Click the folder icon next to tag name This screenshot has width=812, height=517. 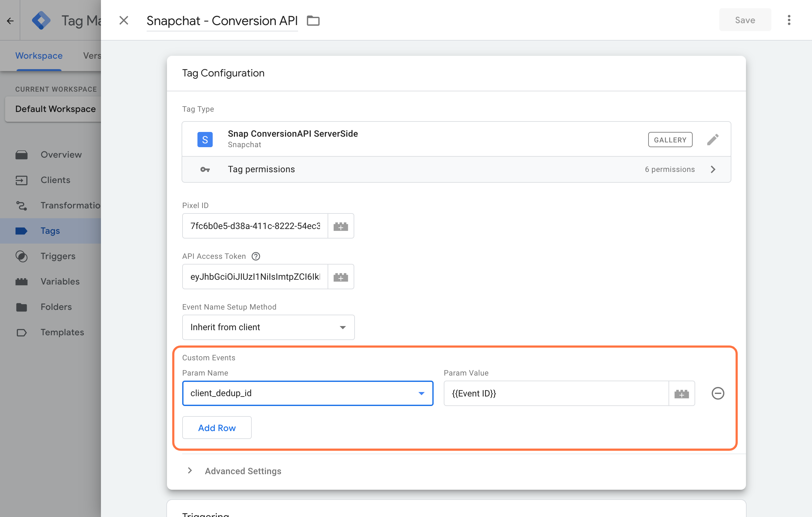313,21
